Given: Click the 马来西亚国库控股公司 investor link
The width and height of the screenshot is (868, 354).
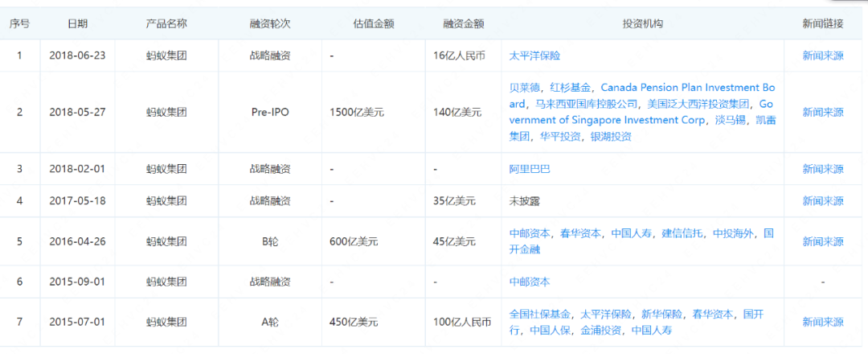Looking at the screenshot, I should click(x=584, y=104).
